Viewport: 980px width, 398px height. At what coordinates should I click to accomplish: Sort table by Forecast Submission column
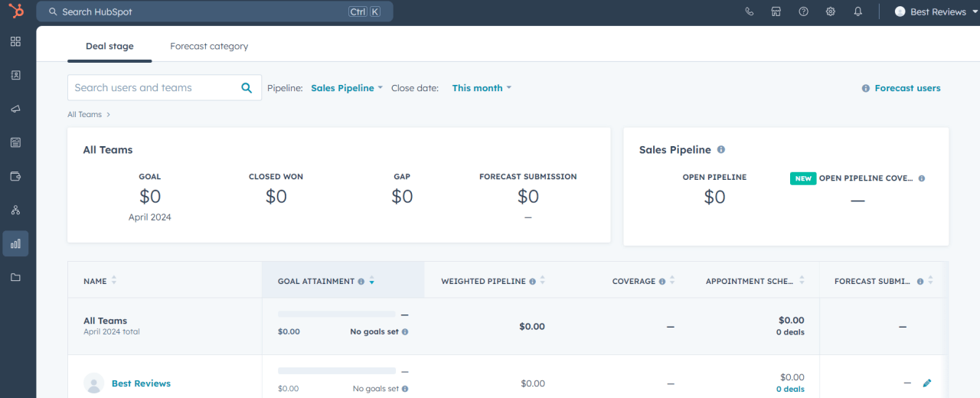[930, 281]
